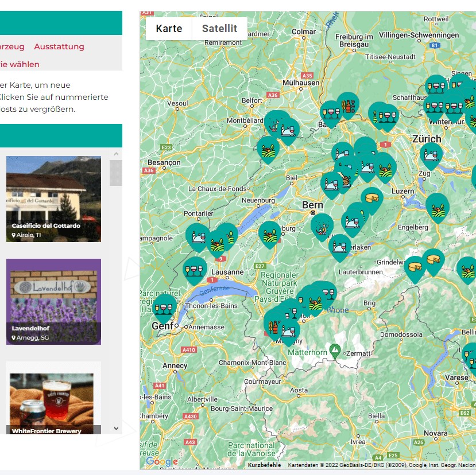Viewport: 476px width, 475px height.
Task: Click the cheese marker right of Grindelwald
Action: [415, 270]
